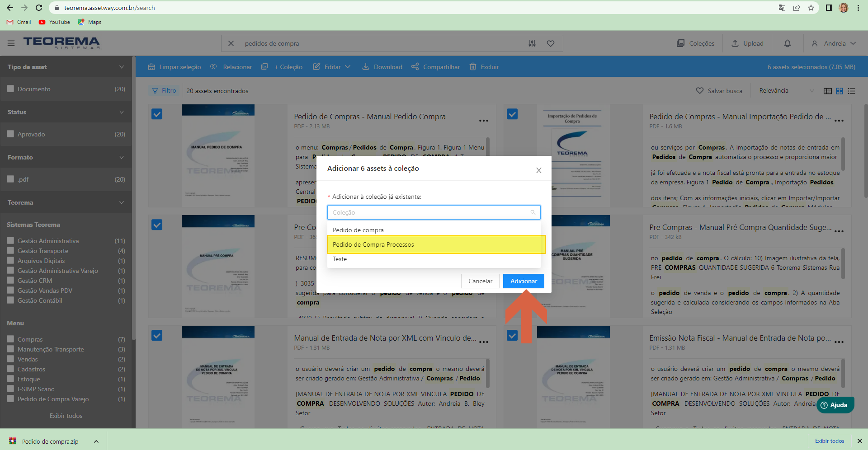Click Excluir in the toolbar

[x=484, y=67]
